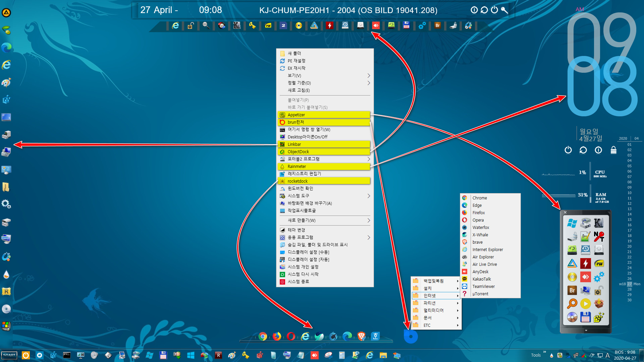
Task: Choose TeamViewer in the 인터넷 submenu
Action: coord(490,286)
